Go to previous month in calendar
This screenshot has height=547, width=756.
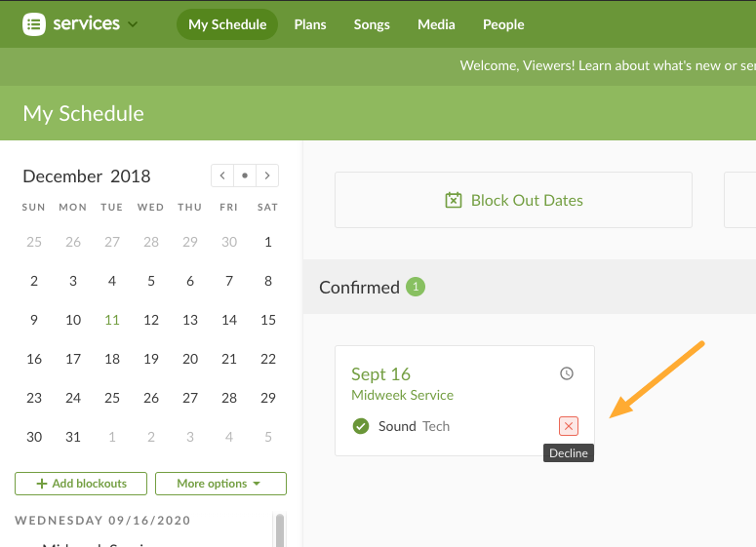tap(222, 176)
